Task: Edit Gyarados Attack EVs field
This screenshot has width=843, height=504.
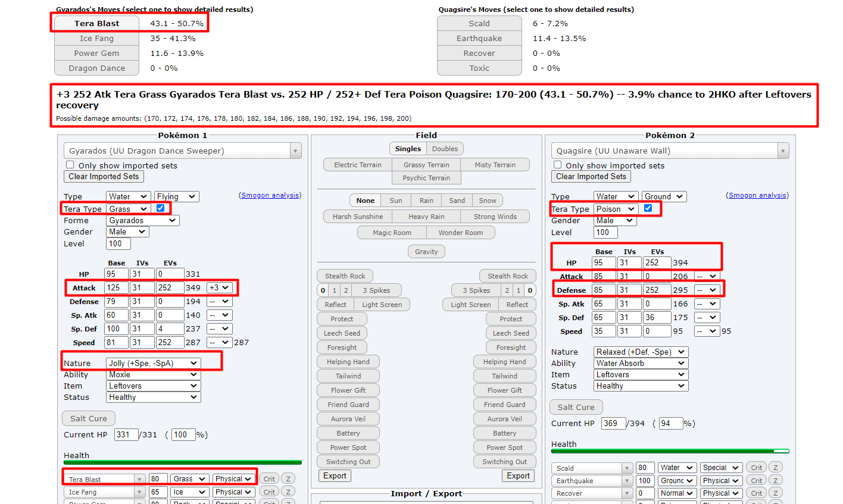Action: tap(170, 287)
